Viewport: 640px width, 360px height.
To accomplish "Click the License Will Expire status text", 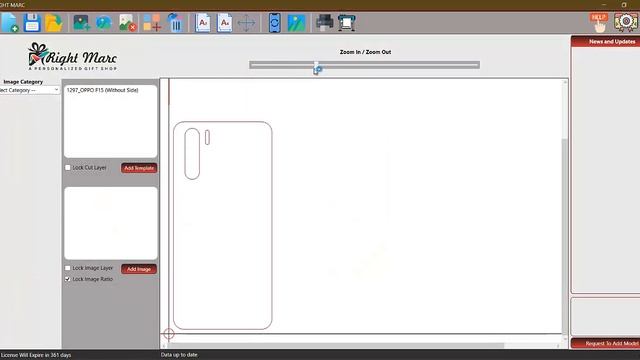I will pyautogui.click(x=36, y=355).
